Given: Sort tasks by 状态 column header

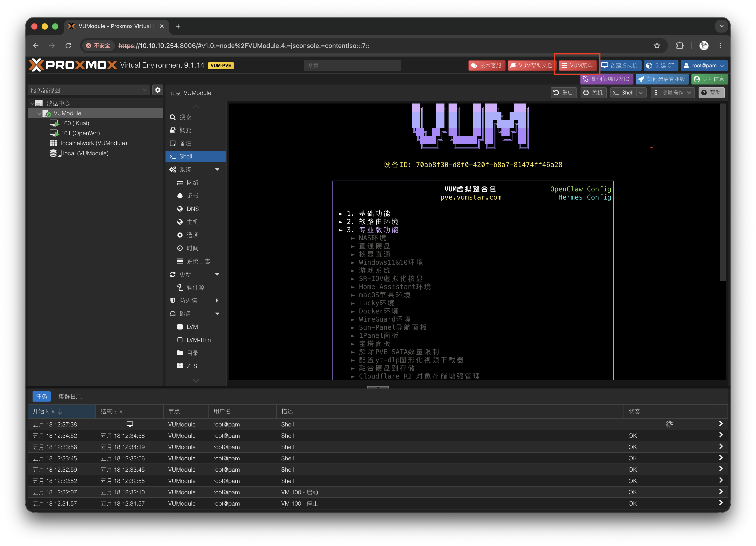Looking at the screenshot, I should click(668, 411).
